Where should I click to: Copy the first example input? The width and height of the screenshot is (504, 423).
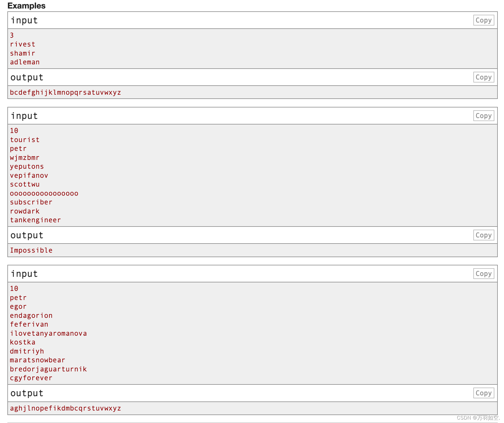click(x=484, y=20)
